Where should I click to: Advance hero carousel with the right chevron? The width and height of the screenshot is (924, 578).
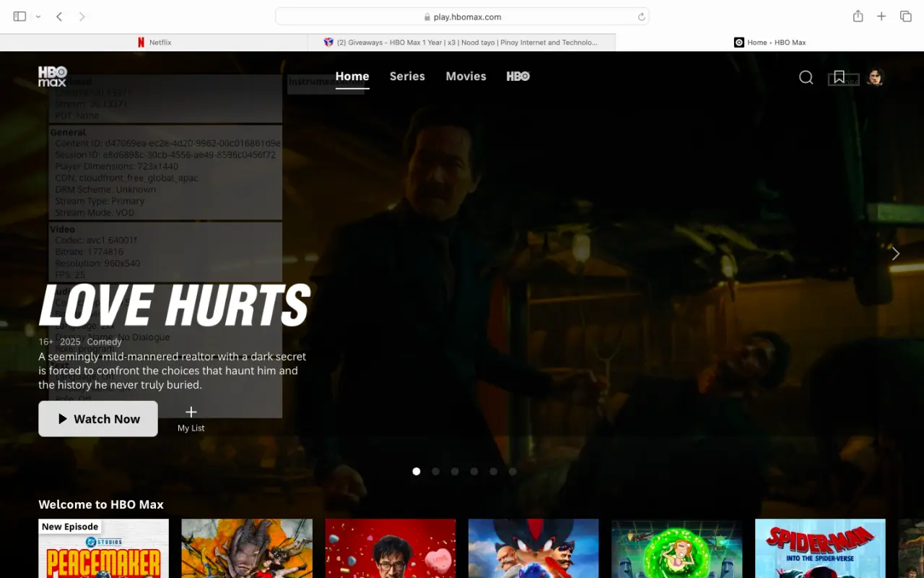(x=896, y=254)
